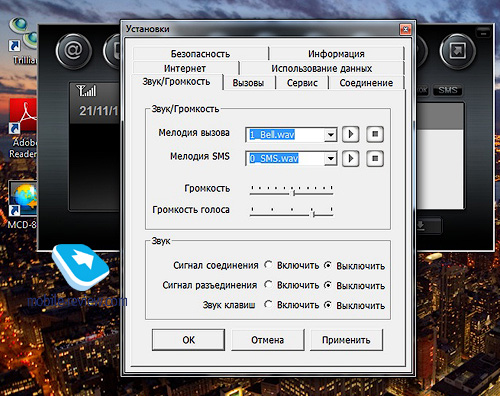Expand the Мелодия вызова dropdown arrow
Screen dimensions: 500x396
(x=330, y=135)
